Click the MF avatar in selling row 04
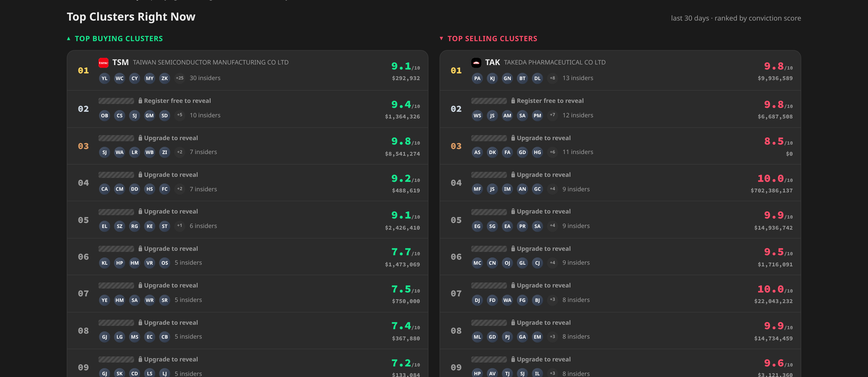 click(x=477, y=189)
